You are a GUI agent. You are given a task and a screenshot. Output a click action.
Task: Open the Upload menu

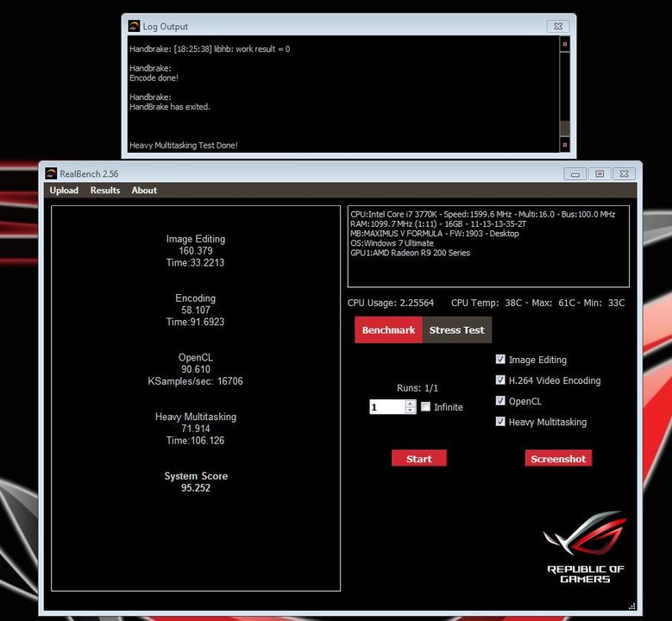point(64,191)
